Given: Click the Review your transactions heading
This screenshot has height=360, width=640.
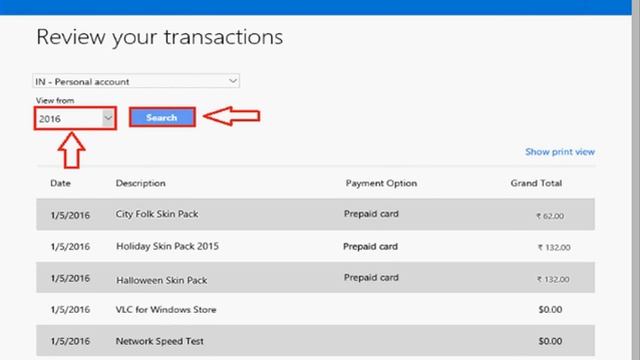Looking at the screenshot, I should click(x=160, y=38).
